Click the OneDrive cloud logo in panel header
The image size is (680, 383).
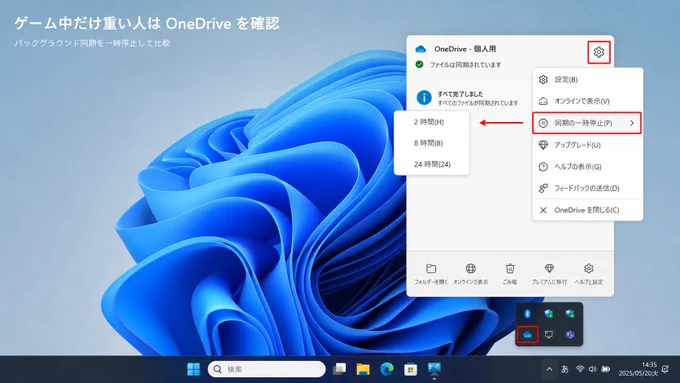tap(420, 49)
